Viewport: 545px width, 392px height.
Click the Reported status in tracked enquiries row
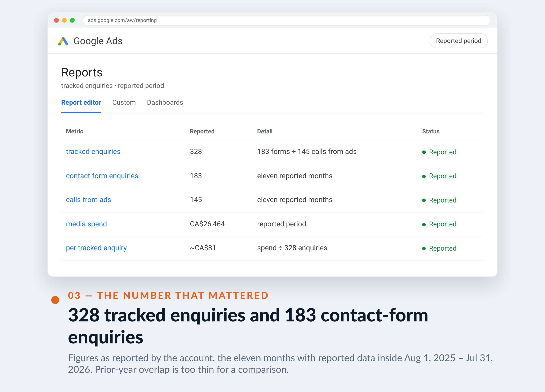(439, 152)
